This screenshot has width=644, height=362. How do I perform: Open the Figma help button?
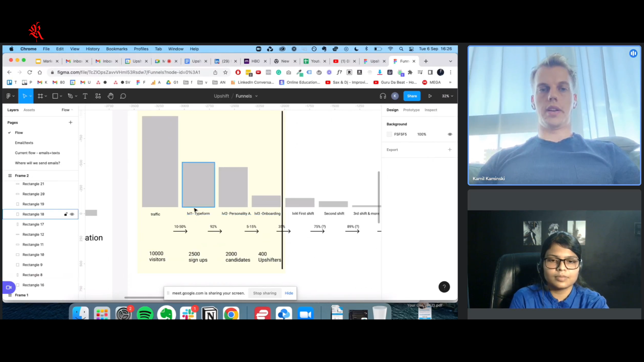[444, 287]
